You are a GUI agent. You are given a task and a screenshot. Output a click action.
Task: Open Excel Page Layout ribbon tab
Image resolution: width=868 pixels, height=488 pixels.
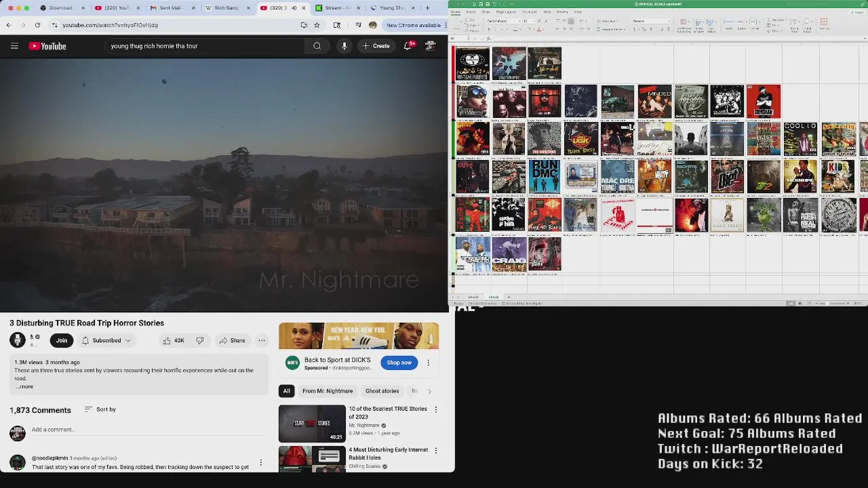click(505, 12)
